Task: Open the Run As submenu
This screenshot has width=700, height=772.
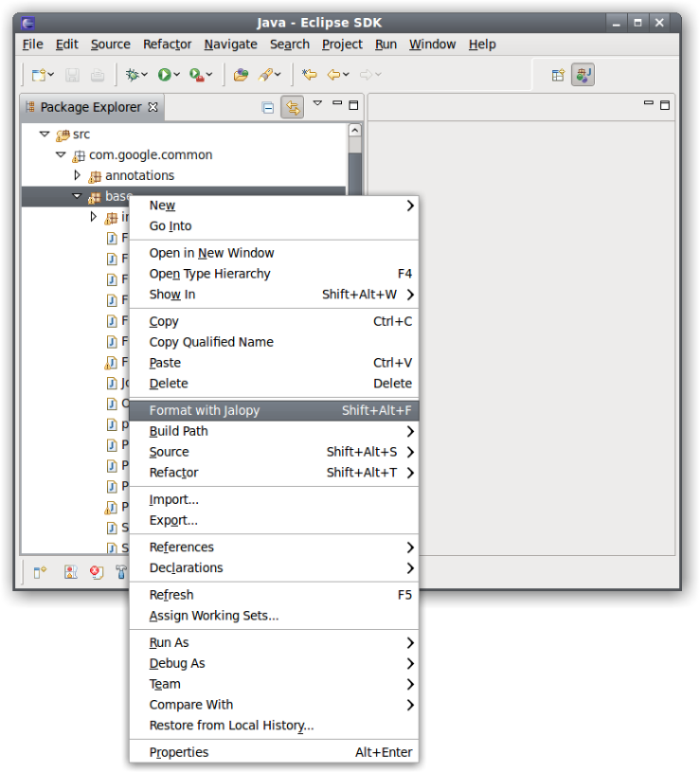Action: [x=274, y=643]
